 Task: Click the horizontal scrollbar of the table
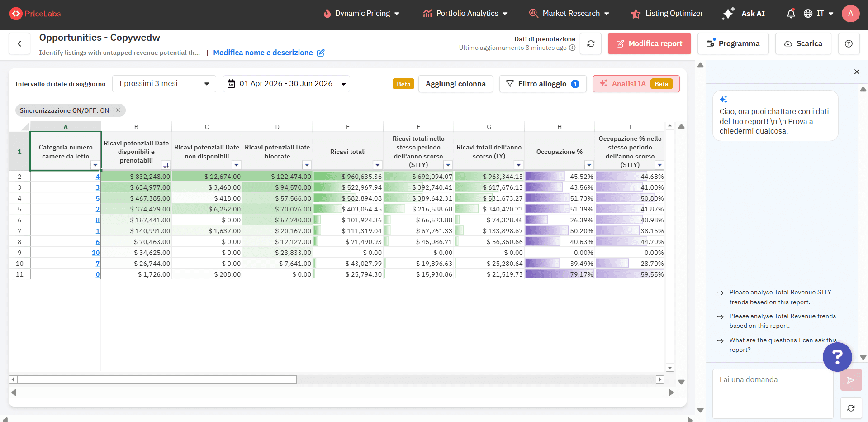click(x=157, y=379)
